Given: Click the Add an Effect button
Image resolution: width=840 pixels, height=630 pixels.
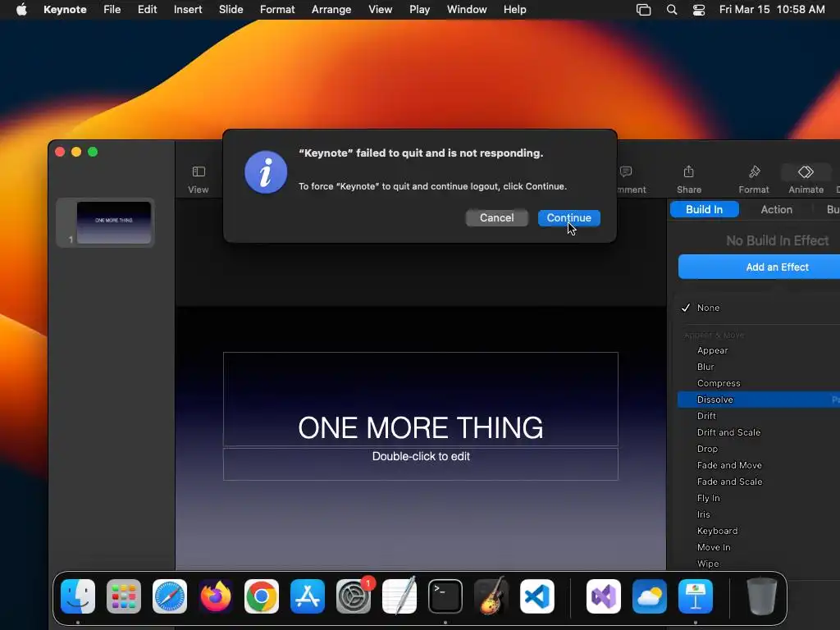Looking at the screenshot, I should pos(759,267).
